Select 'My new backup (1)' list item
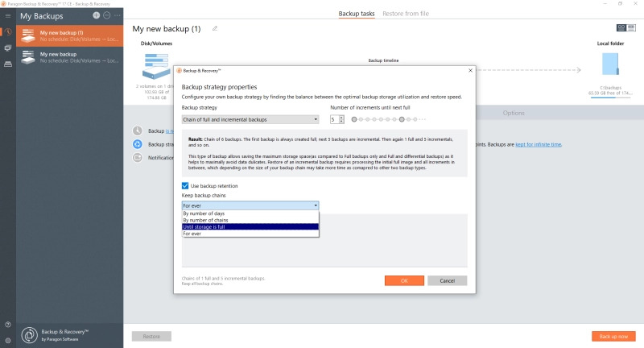Viewport: 644px width, 348px height. (x=70, y=35)
